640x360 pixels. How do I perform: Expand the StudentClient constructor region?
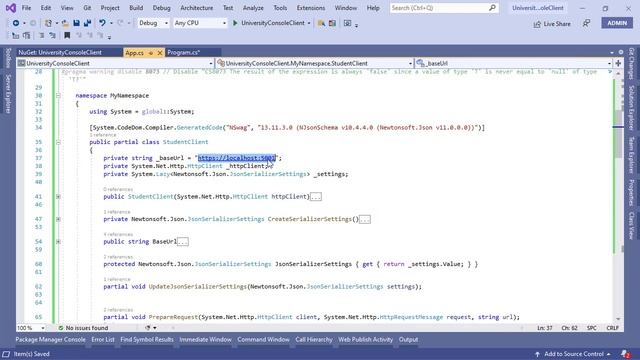pos(58,197)
